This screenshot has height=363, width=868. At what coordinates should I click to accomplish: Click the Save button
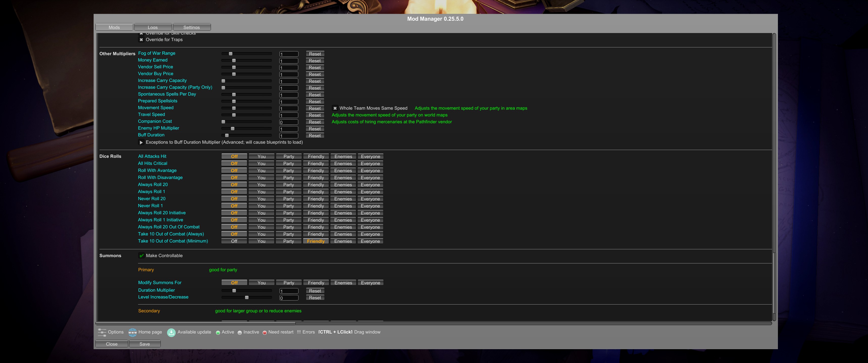pyautogui.click(x=145, y=344)
